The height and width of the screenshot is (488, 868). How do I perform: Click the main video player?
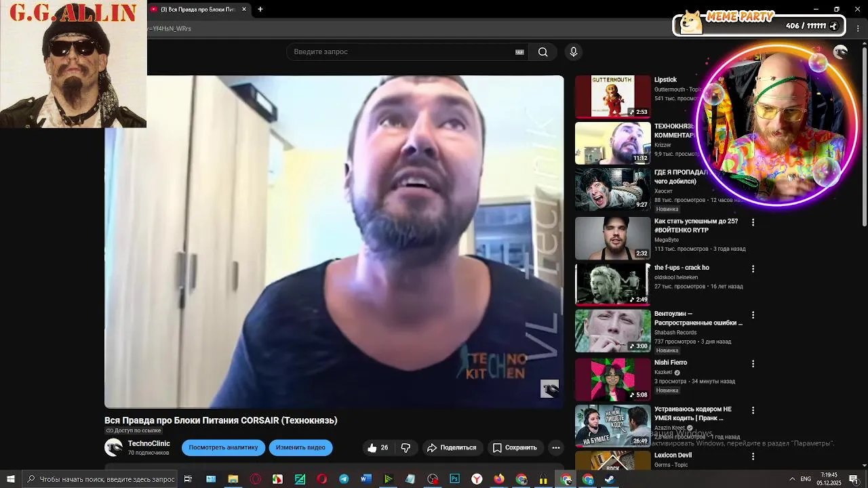[x=334, y=241]
